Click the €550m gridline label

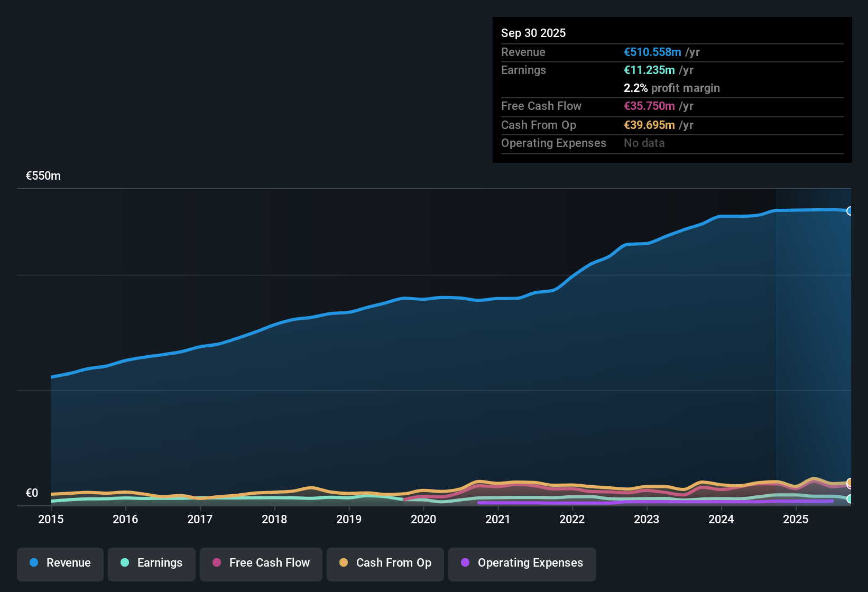43,175
